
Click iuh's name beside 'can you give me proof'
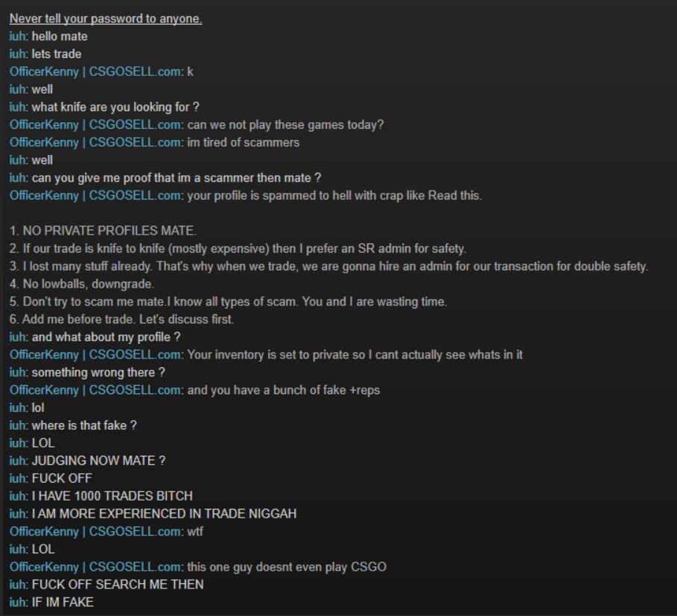tap(18, 178)
